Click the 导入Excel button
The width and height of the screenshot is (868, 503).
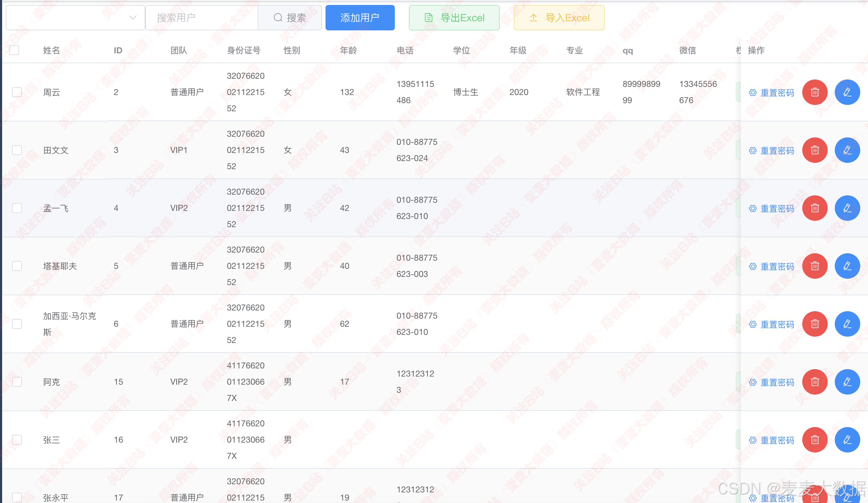559,18
